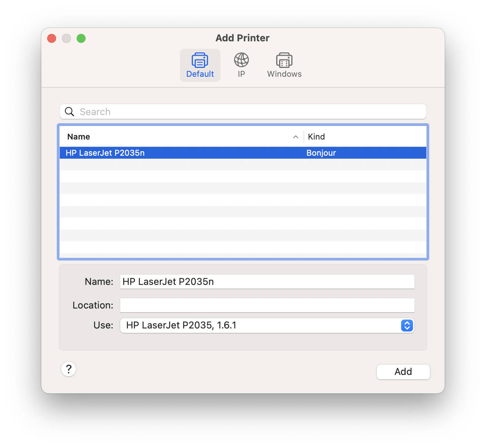
Task: Click the Bonjour kind cell
Action: pos(321,153)
